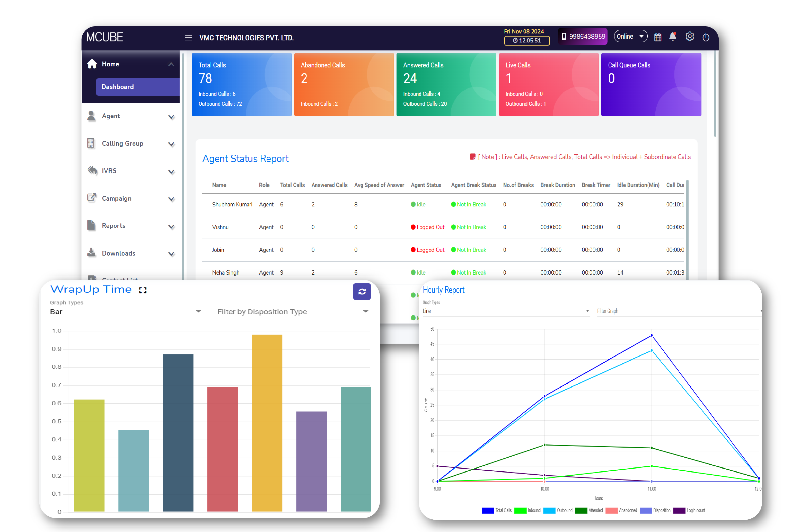This screenshot has height=532, width=800.
Task: Click the 9986438959 phone number button
Action: coord(583,36)
